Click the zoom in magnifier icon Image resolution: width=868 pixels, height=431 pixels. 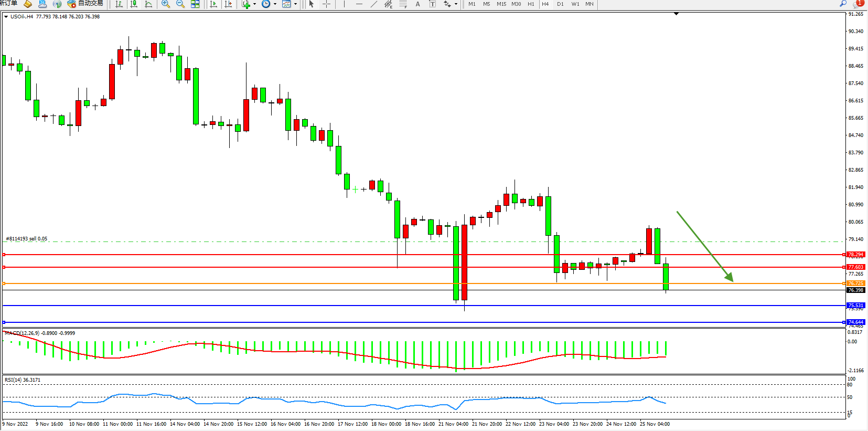(x=166, y=4)
